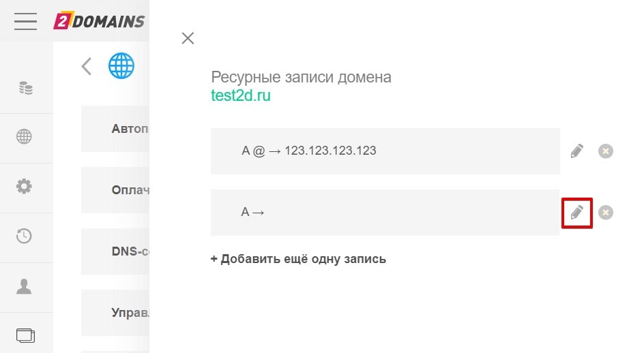Edit the A @ 123.123.123.123 record
The image size is (644, 353).
[x=577, y=151]
